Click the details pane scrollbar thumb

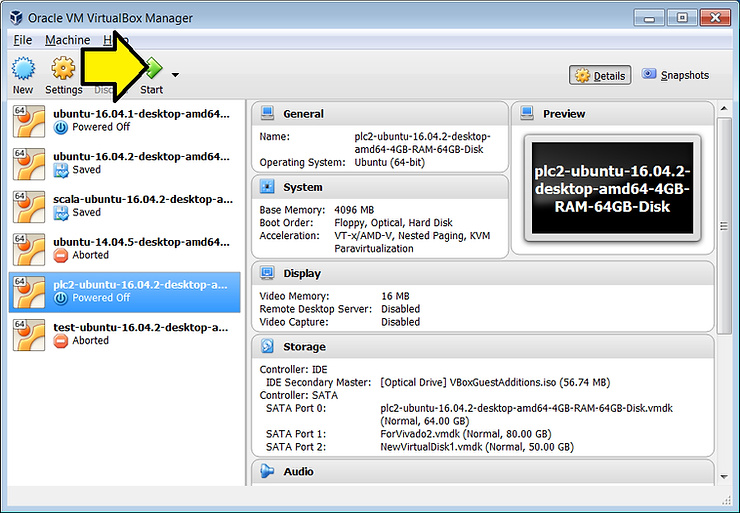724,226
